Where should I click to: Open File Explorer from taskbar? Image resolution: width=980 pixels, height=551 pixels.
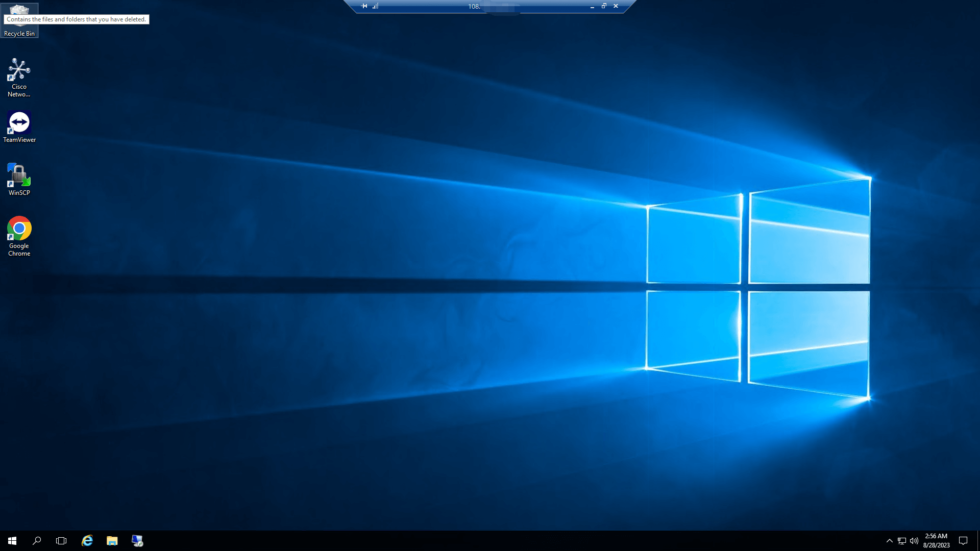tap(112, 541)
